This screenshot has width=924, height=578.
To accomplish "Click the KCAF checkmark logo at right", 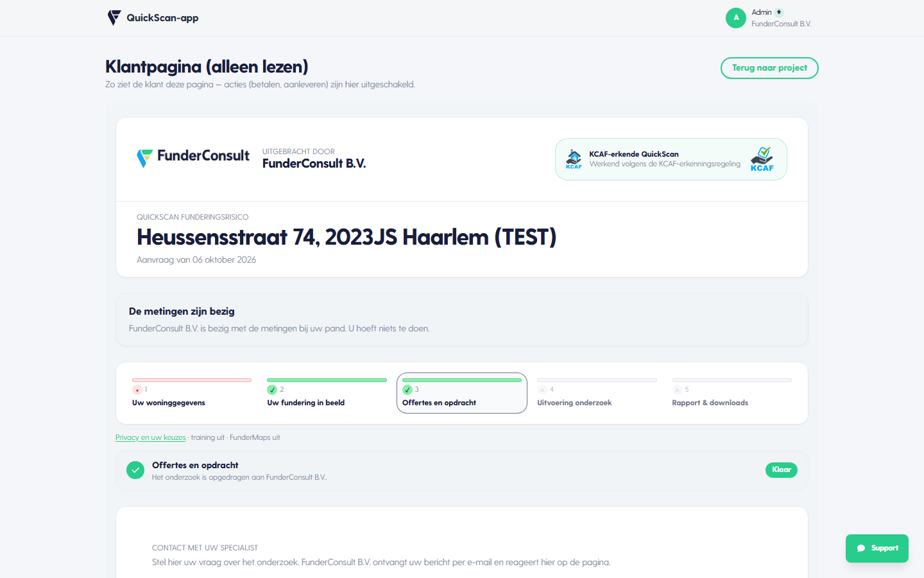I will coord(762,159).
